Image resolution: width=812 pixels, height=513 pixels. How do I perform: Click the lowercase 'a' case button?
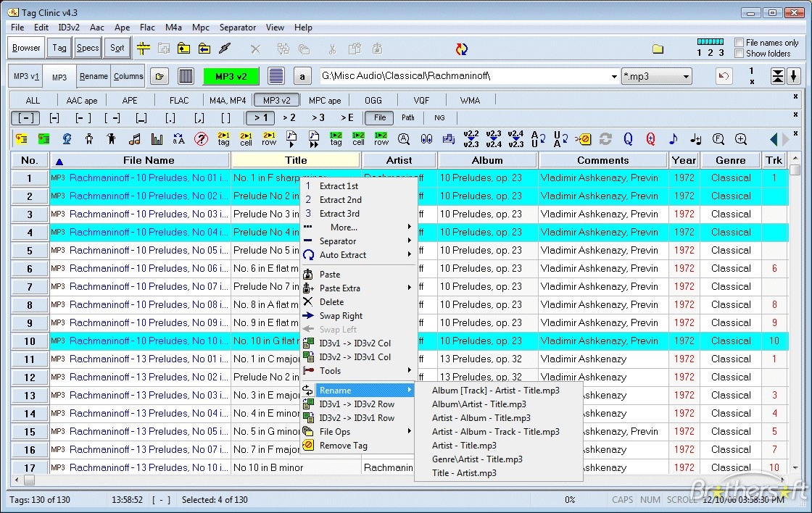[x=302, y=76]
